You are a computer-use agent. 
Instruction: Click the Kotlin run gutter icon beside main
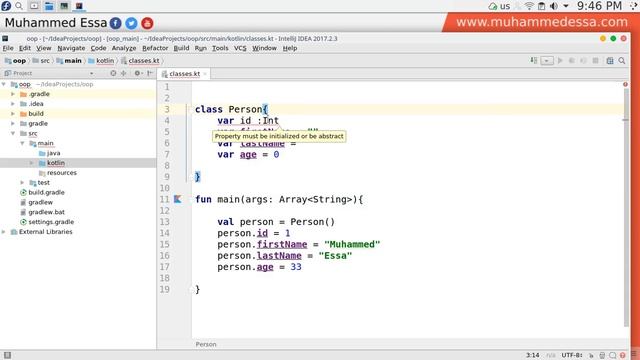pyautogui.click(x=178, y=199)
